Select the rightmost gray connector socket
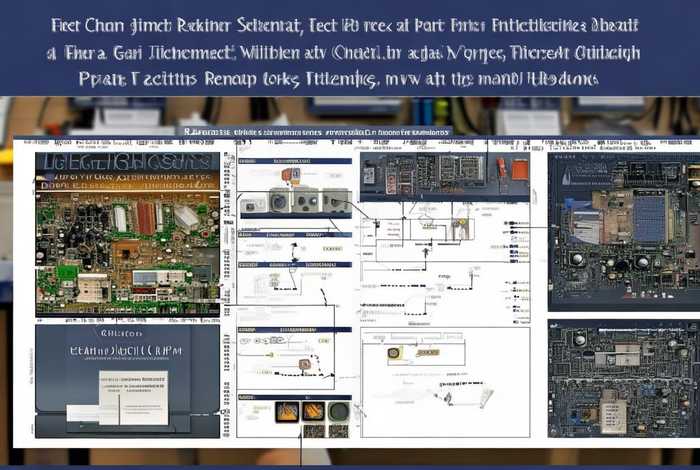 pyautogui.click(x=337, y=200)
